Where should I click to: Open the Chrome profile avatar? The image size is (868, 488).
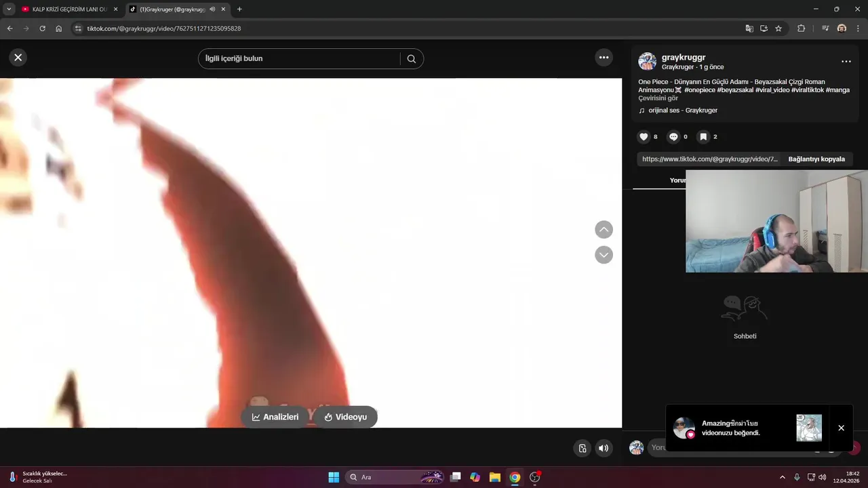[842, 28]
